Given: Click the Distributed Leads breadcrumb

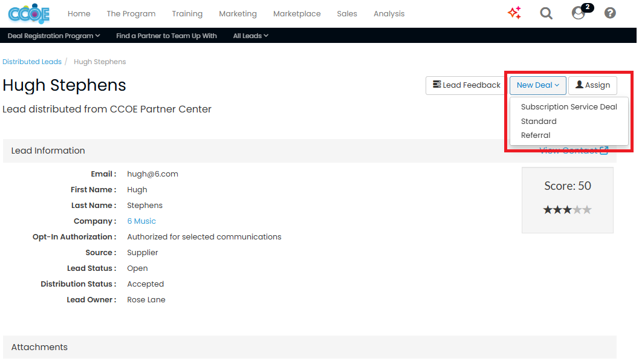Looking at the screenshot, I should point(32,62).
